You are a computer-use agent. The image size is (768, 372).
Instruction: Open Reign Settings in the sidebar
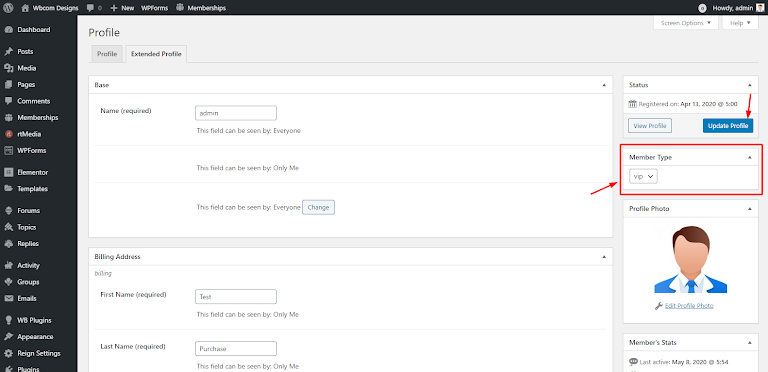coord(39,353)
